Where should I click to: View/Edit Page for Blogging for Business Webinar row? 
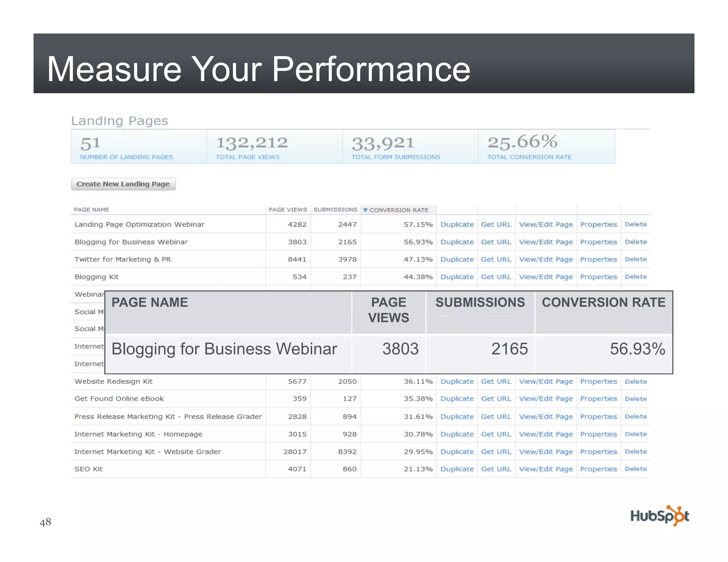tap(546, 242)
